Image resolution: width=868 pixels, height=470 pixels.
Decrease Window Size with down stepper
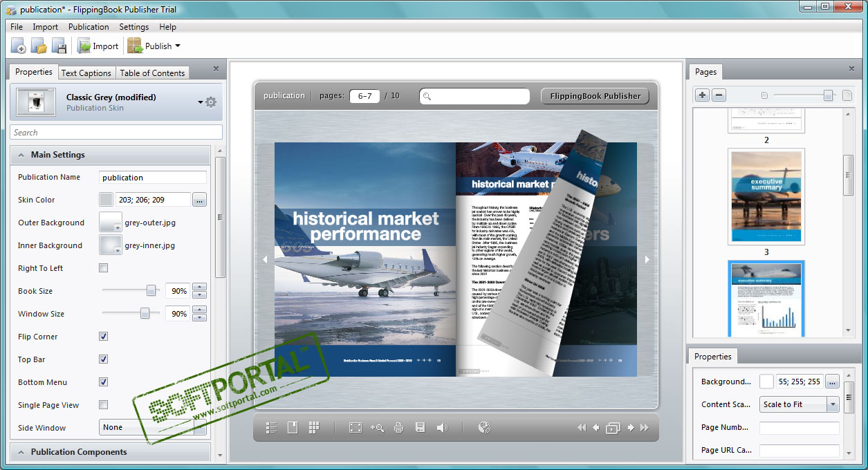(199, 318)
